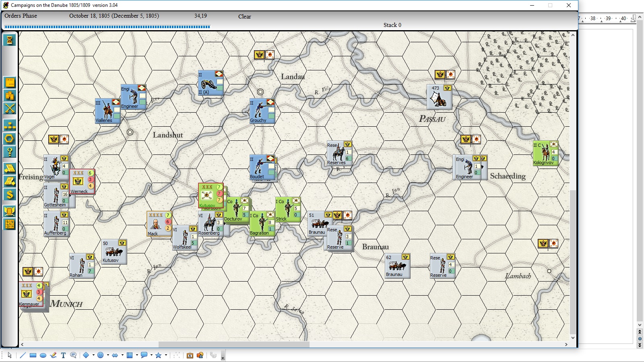Click the 34,19 hex coordinates readout
The image size is (644, 362).
click(200, 16)
